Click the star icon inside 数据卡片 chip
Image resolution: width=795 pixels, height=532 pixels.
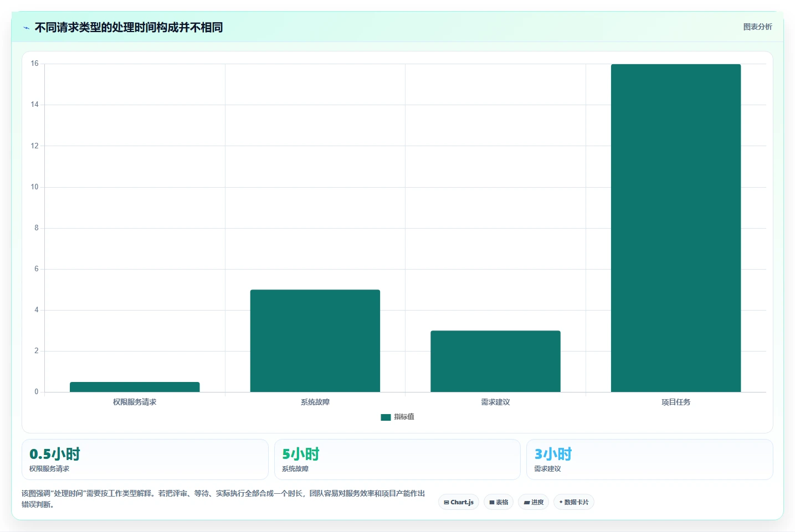[561, 502]
